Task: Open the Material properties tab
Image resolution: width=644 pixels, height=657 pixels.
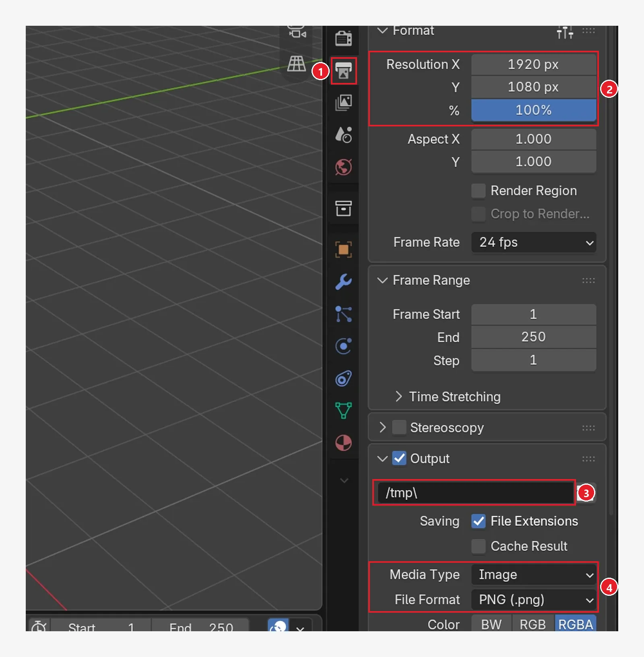Action: click(x=343, y=443)
